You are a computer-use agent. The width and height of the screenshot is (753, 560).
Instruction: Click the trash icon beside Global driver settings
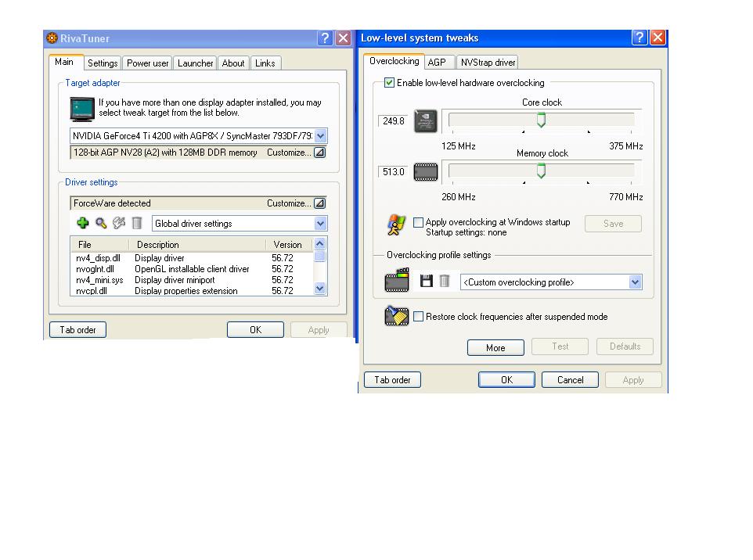tap(137, 224)
